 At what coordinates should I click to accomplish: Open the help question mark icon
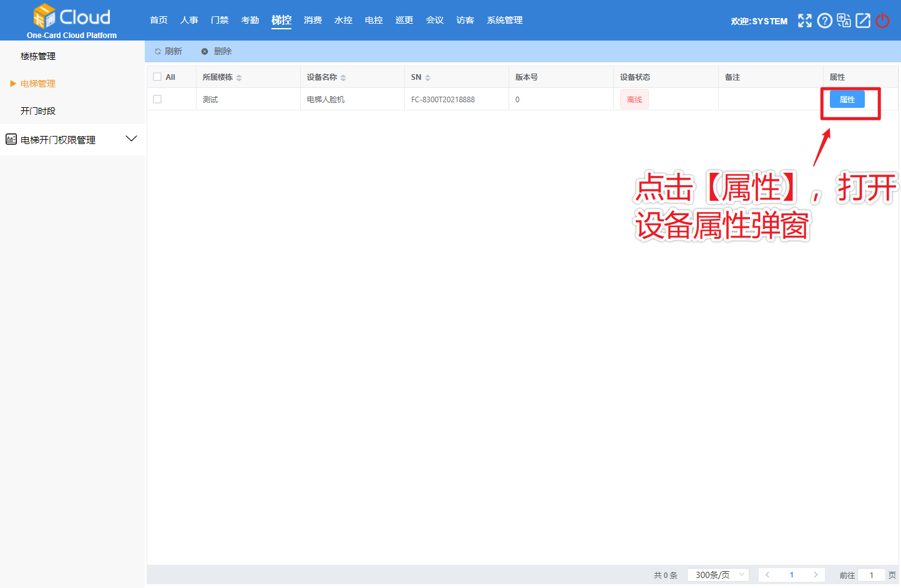coord(824,21)
